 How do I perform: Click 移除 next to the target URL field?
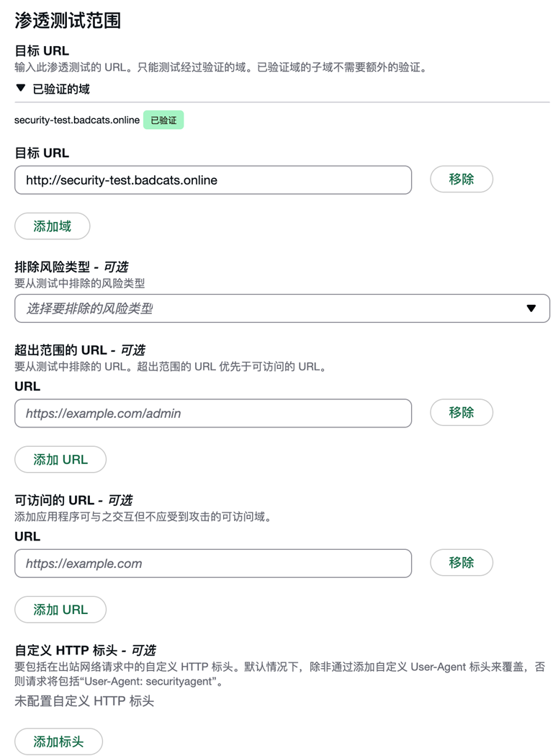(462, 179)
